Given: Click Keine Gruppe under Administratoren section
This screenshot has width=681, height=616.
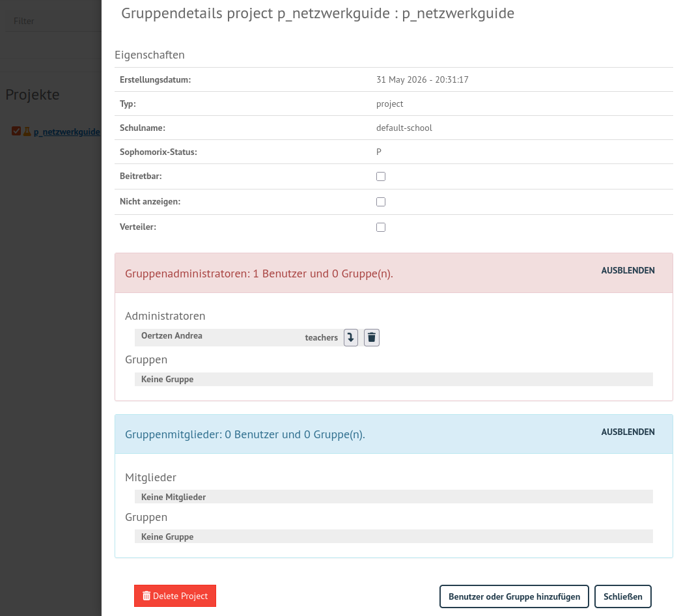Looking at the screenshot, I should point(393,379).
